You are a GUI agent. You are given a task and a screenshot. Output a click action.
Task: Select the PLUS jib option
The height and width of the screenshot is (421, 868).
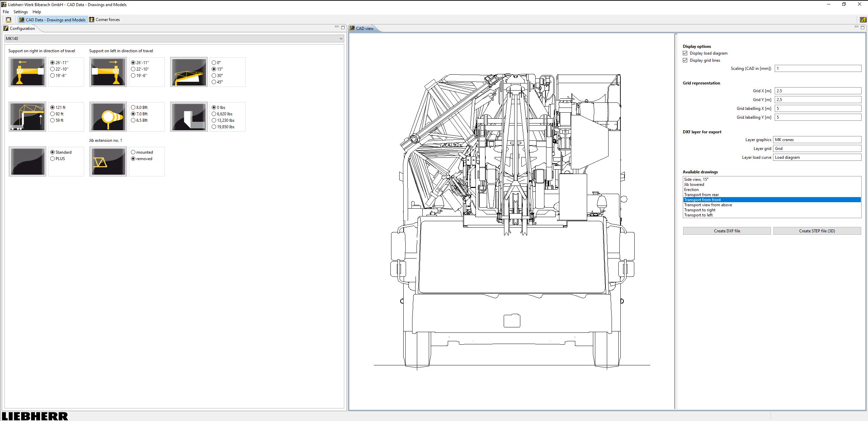(x=52, y=158)
